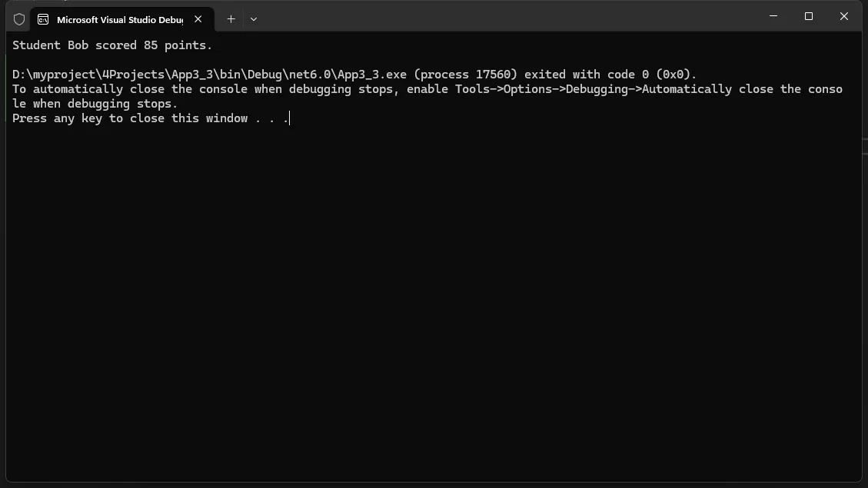Screen dimensions: 868x488
Task: Click the score "85" in the output
Action: pos(151,45)
